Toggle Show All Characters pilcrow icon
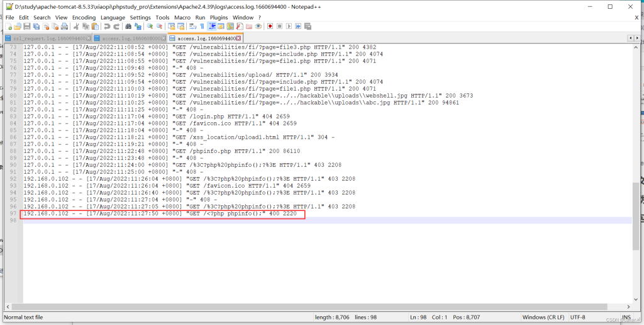Screen dimensions: 644x325 (x=202, y=26)
